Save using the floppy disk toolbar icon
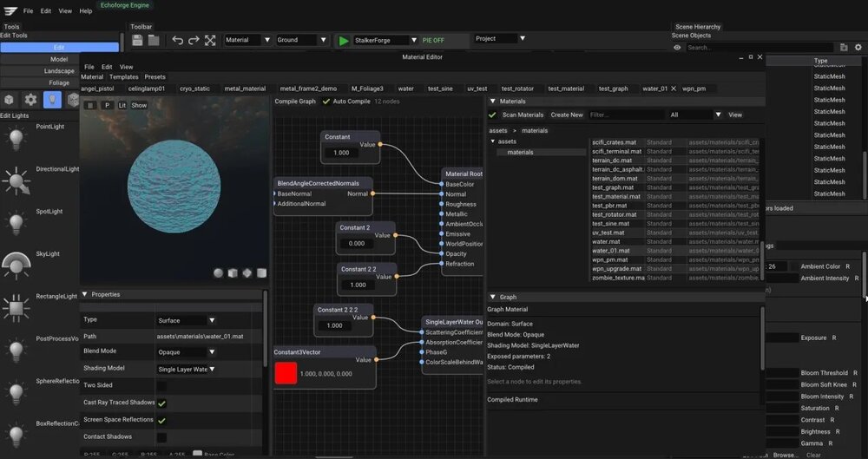Image resolution: width=868 pixels, height=459 pixels. (x=137, y=40)
